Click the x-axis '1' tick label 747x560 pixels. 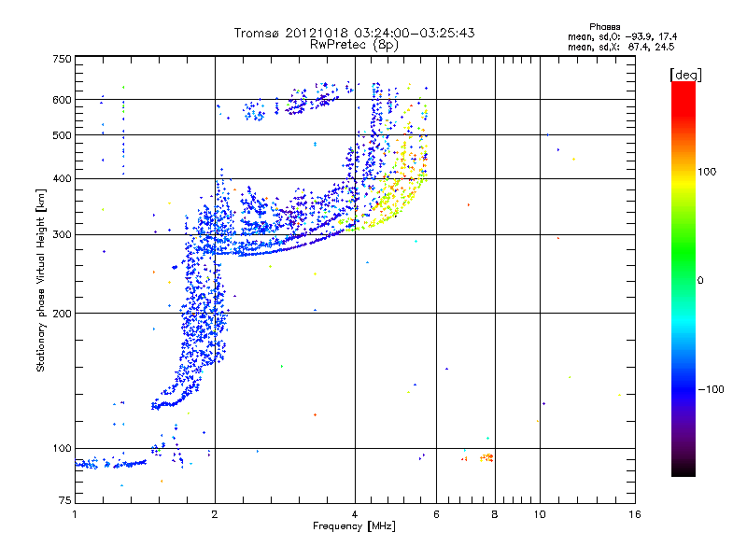(x=75, y=514)
